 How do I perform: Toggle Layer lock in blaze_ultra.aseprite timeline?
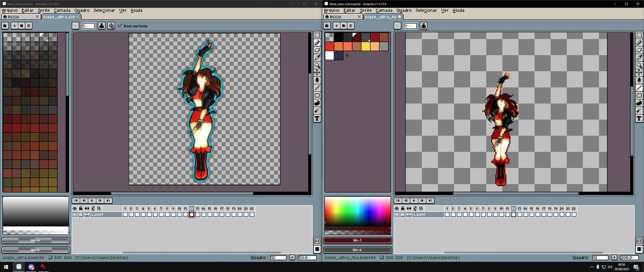click(x=81, y=214)
